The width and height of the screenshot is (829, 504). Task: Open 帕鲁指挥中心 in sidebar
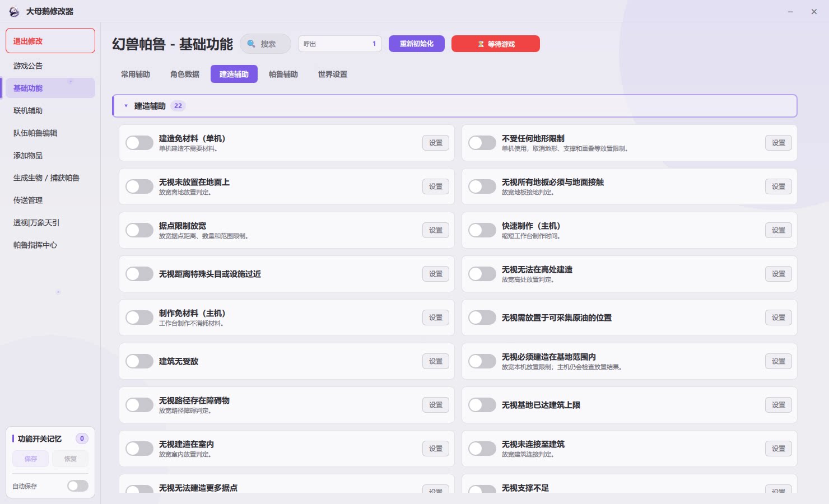coord(50,245)
